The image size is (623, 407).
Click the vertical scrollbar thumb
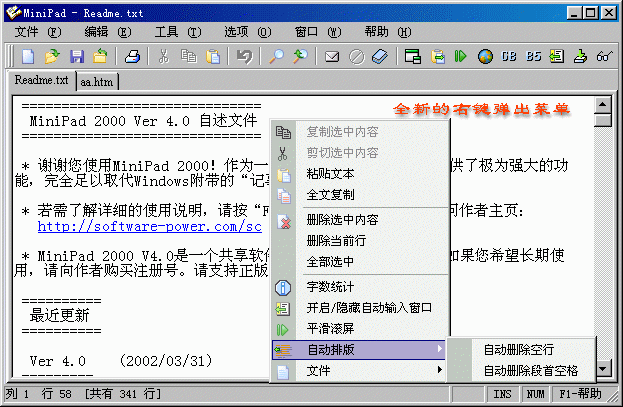click(x=603, y=120)
